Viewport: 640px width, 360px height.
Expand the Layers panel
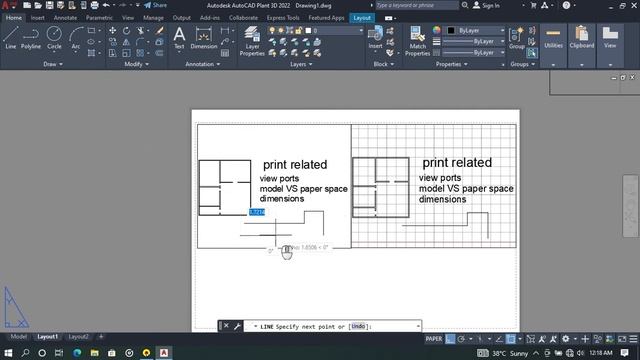point(301,64)
